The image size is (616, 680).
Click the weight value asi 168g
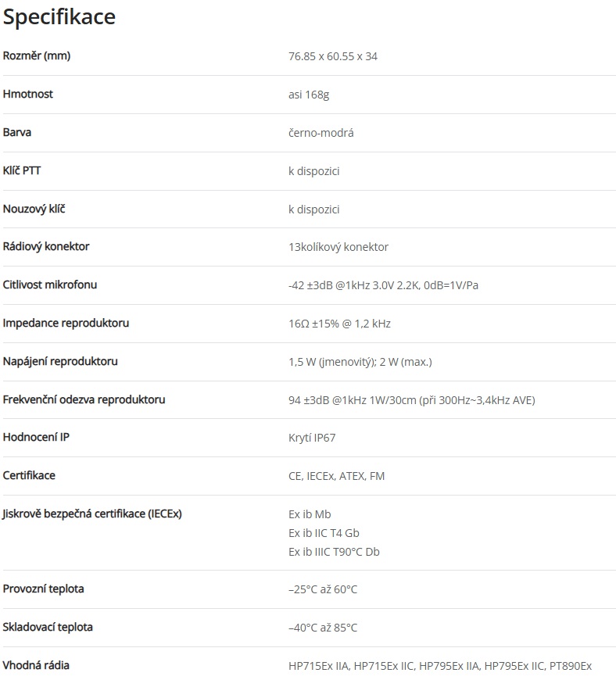pyautogui.click(x=309, y=95)
